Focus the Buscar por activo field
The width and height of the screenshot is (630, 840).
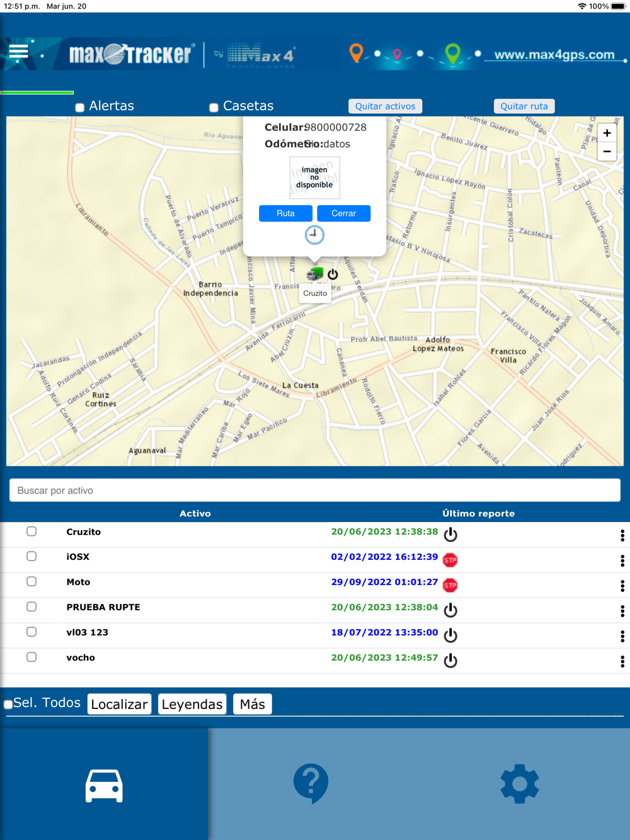(x=315, y=491)
